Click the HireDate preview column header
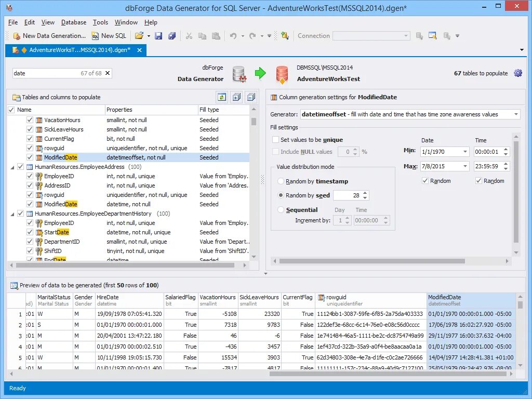Viewport: 532px width, 399px height. [x=129, y=300]
